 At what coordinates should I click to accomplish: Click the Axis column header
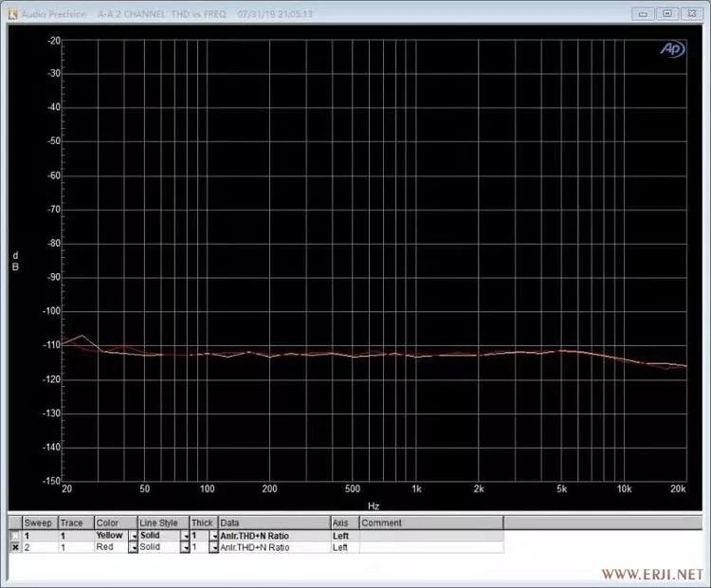coord(345,524)
